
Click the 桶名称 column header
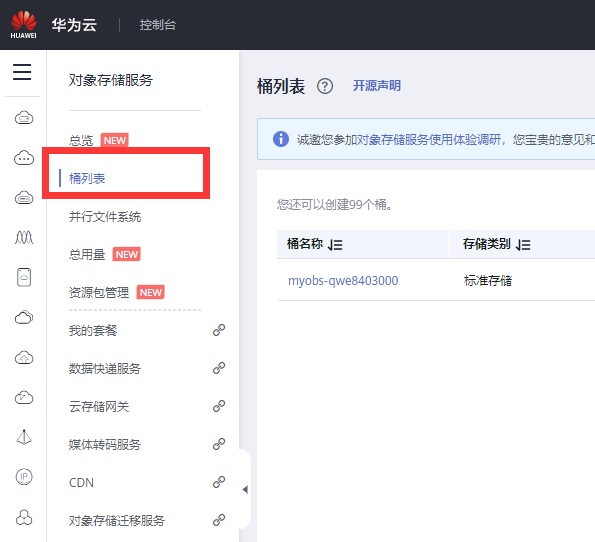point(305,244)
